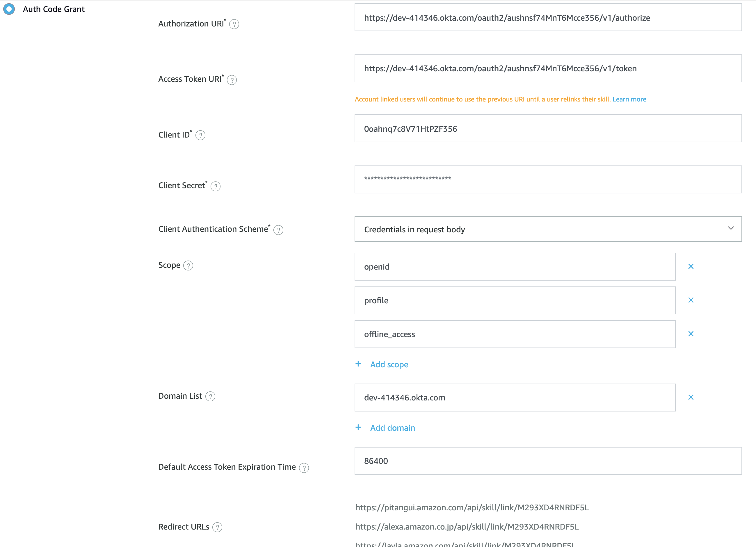The height and width of the screenshot is (547, 756).
Task: Click help icon beside Access Token URI
Action: (232, 80)
